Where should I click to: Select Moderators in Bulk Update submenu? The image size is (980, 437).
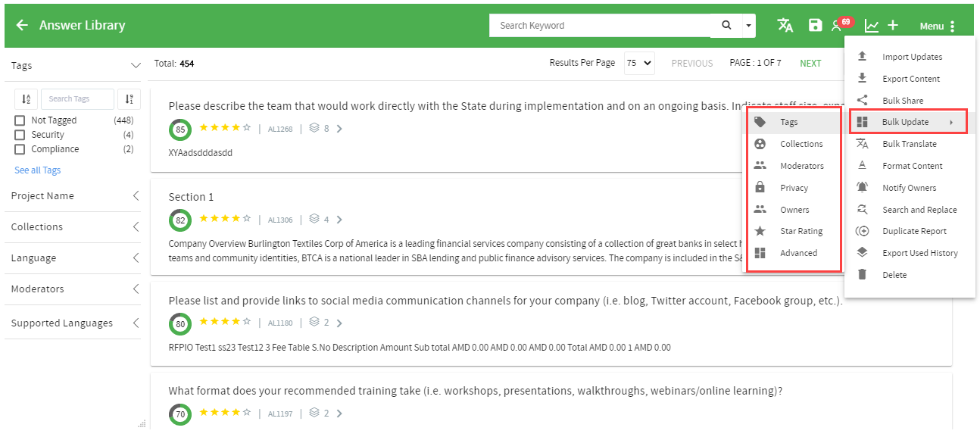pyautogui.click(x=794, y=166)
